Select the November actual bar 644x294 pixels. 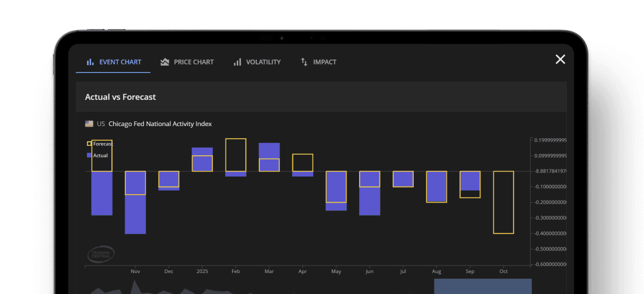[x=135, y=215]
